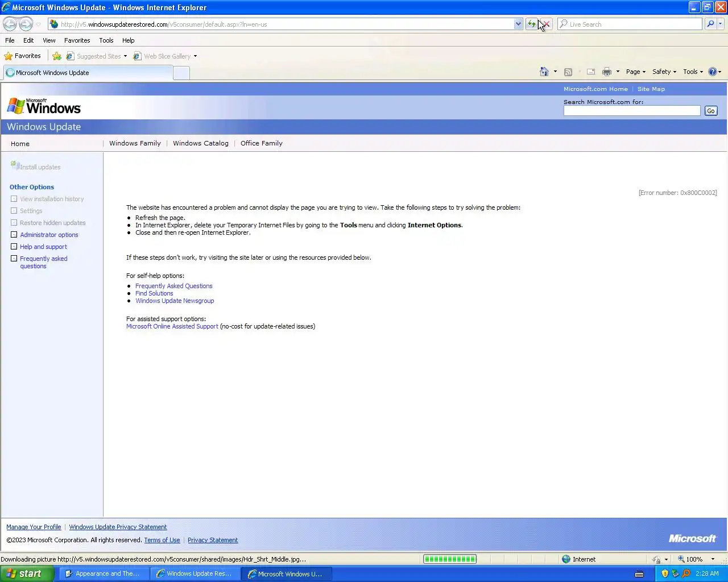Toggle the View installation history box

14,199
